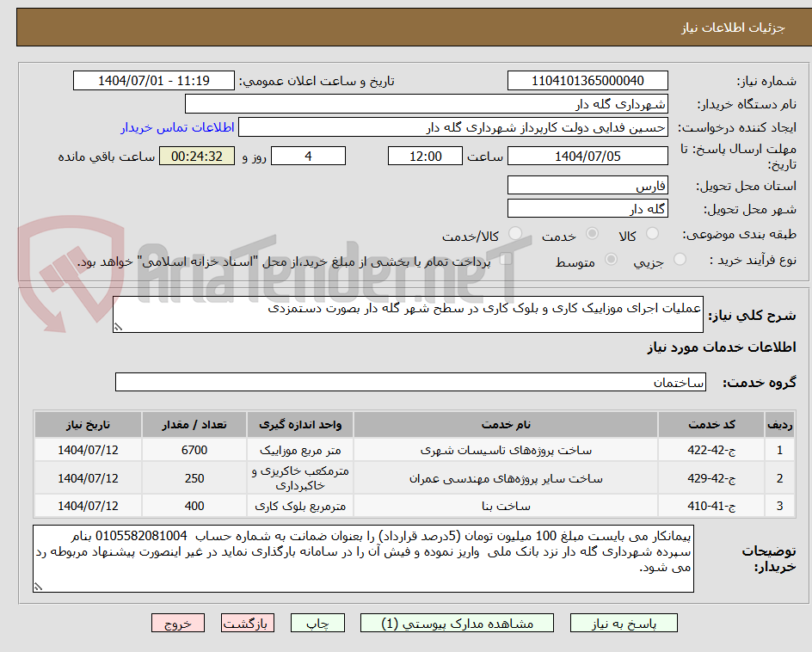
Task: Open اطلاعات تماس خریدار link
Action: tap(177, 127)
